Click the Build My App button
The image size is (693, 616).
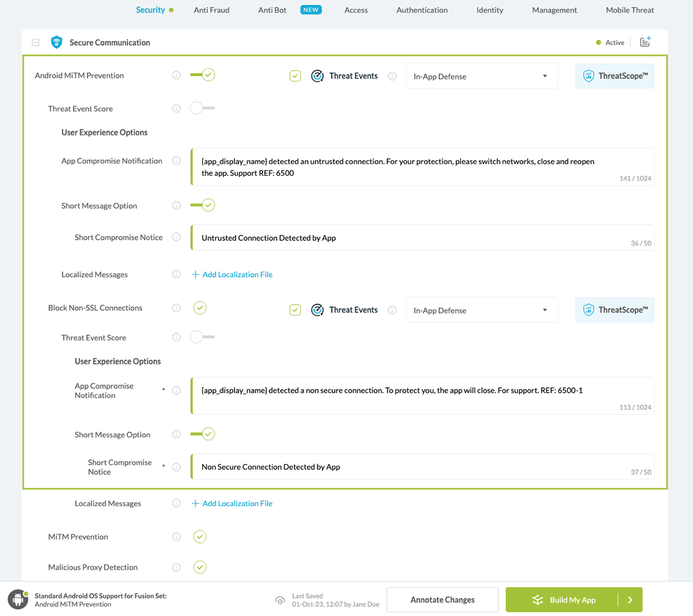pyautogui.click(x=563, y=600)
